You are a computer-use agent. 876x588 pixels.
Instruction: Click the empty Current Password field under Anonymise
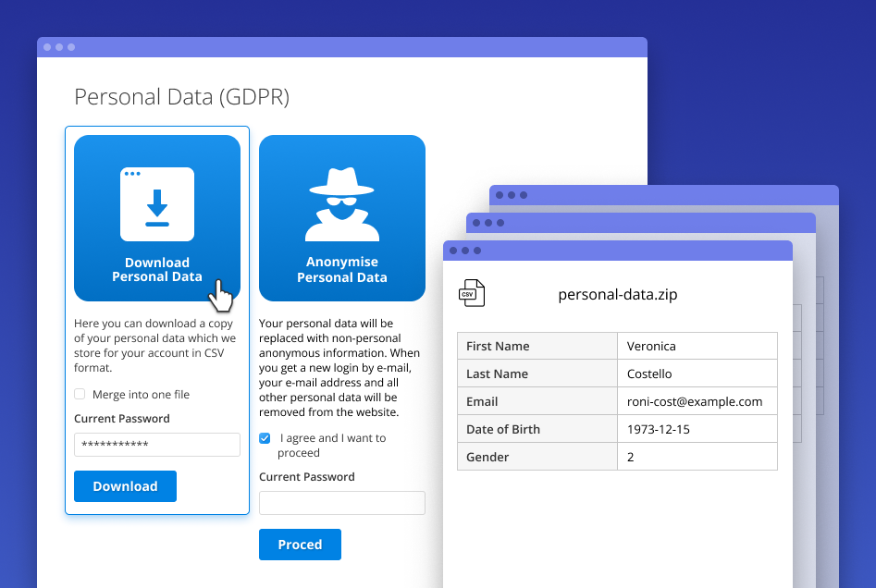(341, 503)
